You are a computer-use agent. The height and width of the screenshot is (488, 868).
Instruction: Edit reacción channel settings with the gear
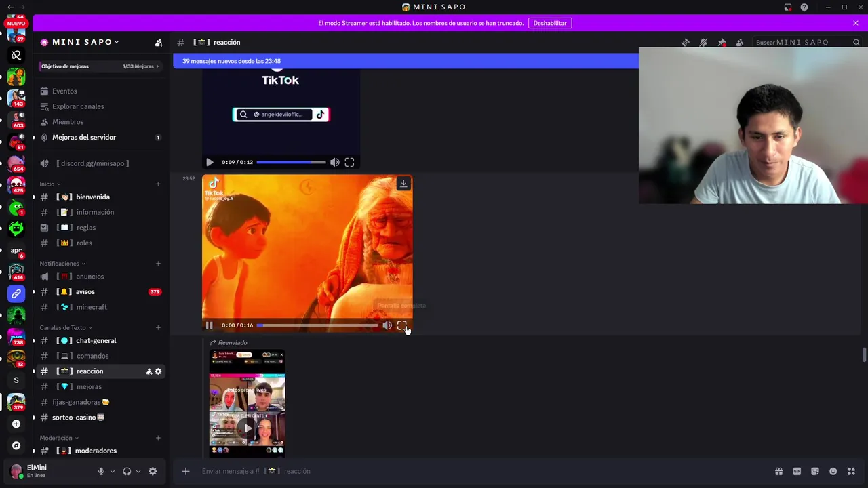point(159,371)
